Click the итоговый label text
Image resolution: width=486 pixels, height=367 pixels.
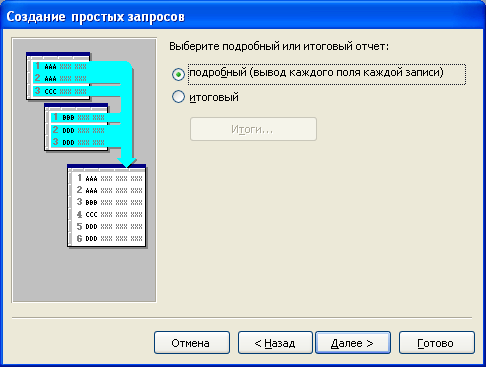(214, 97)
